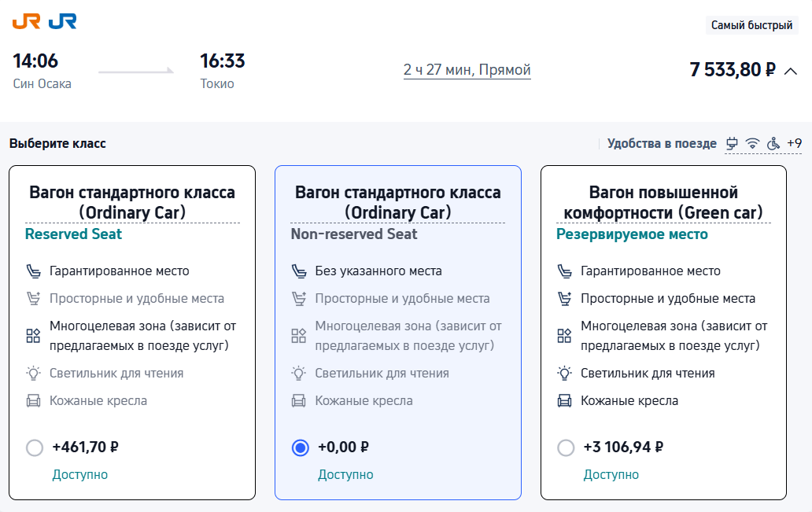Click the Удобства в поезде label

663,143
